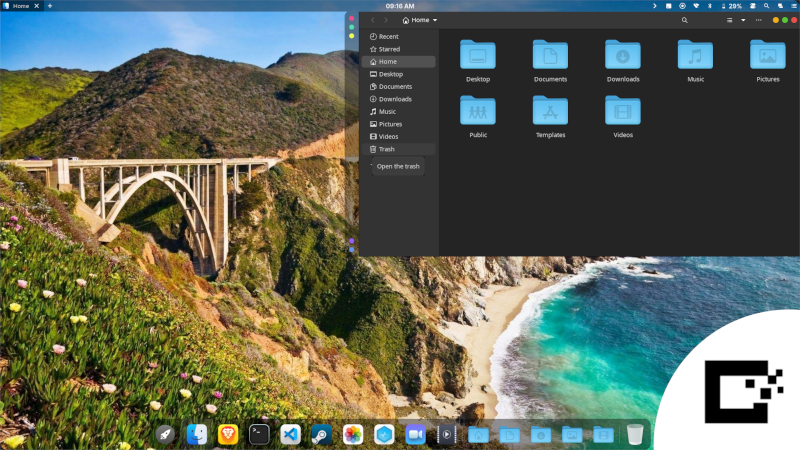This screenshot has height=450, width=800.
Task: Toggle list view in Files toolbar
Action: [729, 20]
